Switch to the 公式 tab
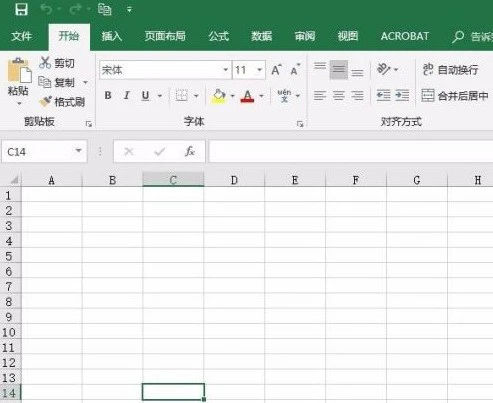Viewport: 493px width, 403px height. pyautogui.click(x=219, y=36)
